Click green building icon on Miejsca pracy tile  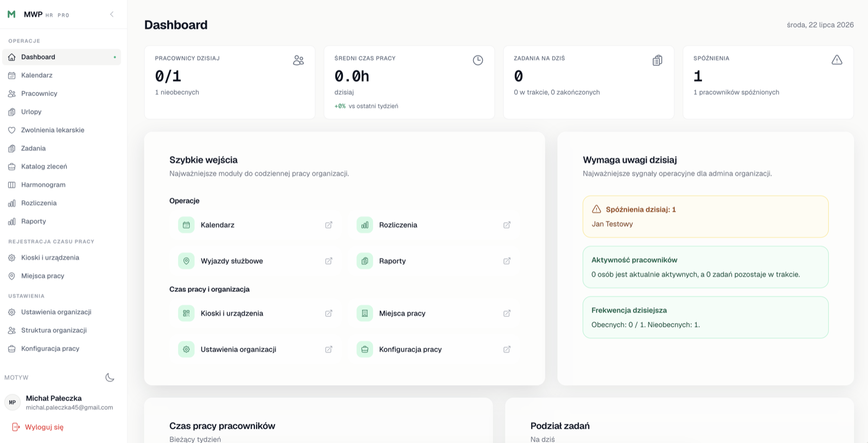click(x=365, y=313)
